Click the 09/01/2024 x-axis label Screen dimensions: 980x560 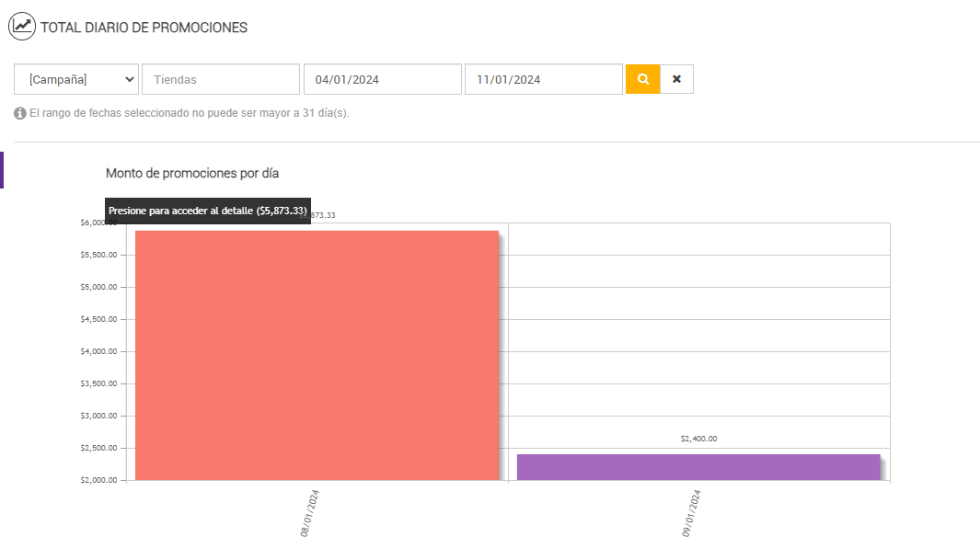tap(691, 512)
